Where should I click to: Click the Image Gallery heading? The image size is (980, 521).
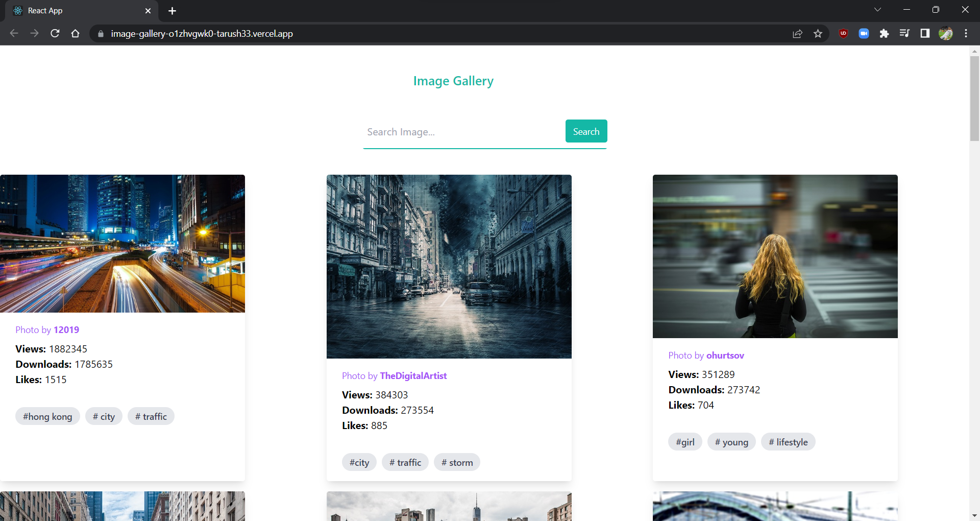click(453, 81)
